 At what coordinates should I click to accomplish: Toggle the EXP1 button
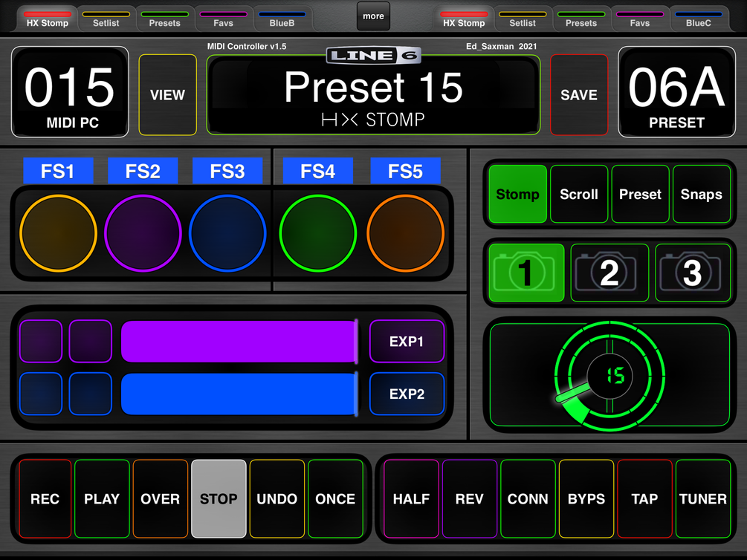(407, 342)
